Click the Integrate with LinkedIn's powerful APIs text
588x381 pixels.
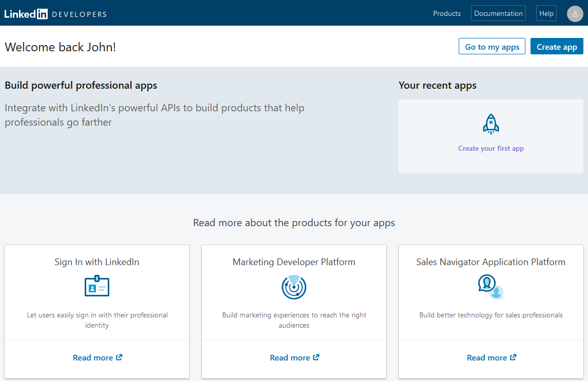pos(154,115)
